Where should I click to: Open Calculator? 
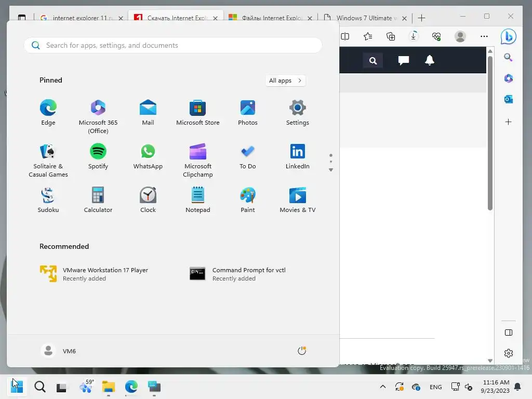click(98, 200)
